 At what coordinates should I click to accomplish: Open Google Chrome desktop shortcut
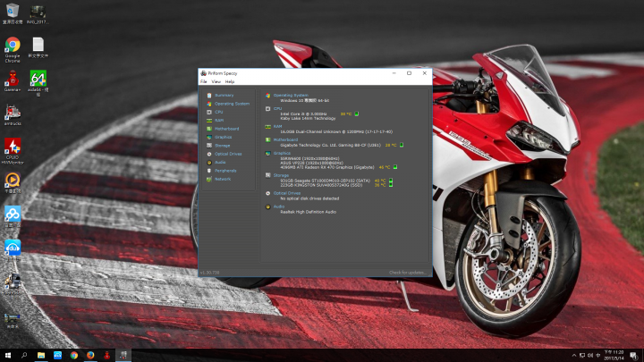click(13, 50)
